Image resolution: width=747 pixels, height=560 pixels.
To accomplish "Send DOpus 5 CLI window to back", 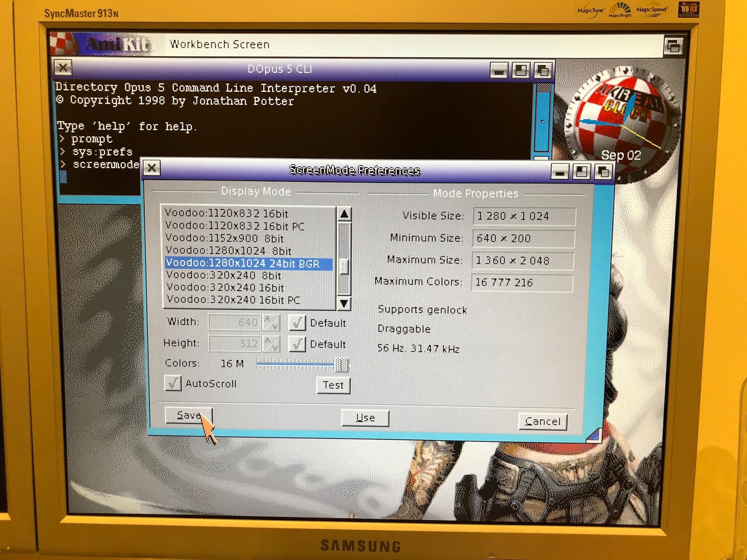I will coord(543,70).
